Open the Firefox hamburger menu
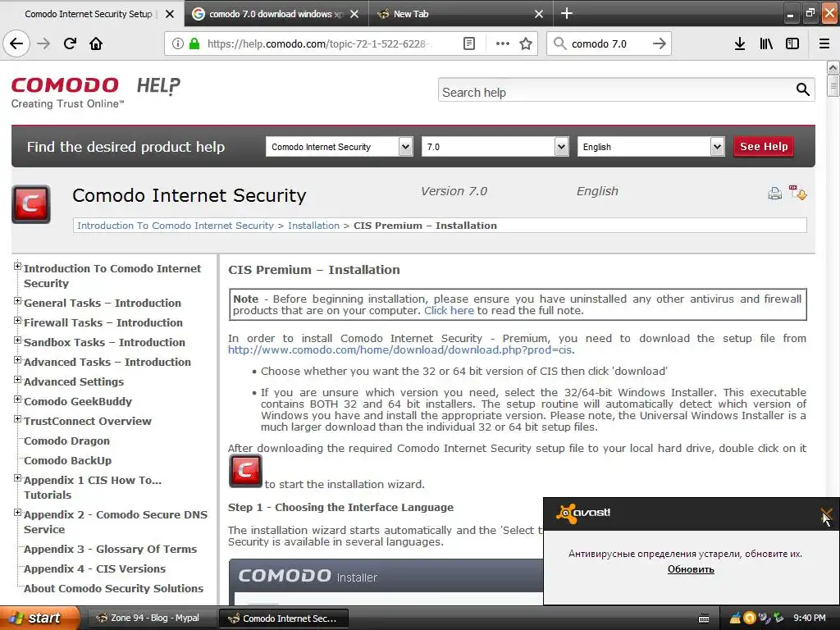The height and width of the screenshot is (630, 840). pos(824,43)
